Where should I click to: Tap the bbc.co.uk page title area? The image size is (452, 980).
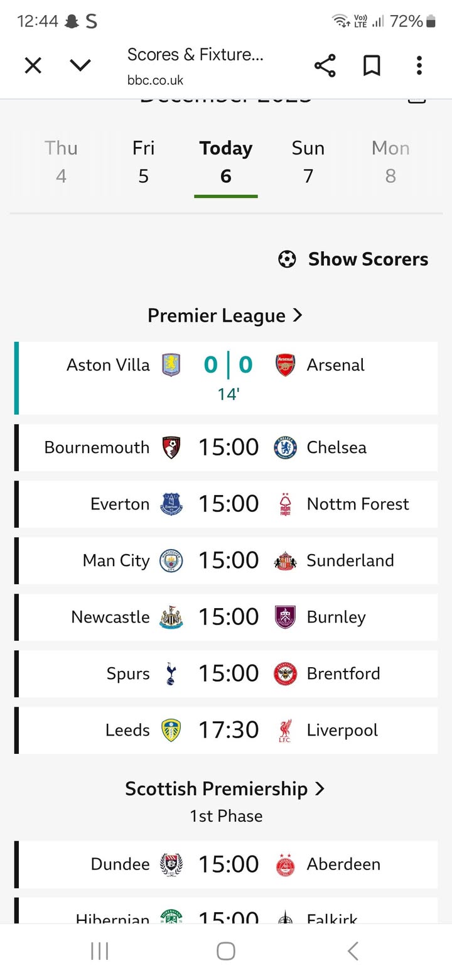pyautogui.click(x=195, y=65)
